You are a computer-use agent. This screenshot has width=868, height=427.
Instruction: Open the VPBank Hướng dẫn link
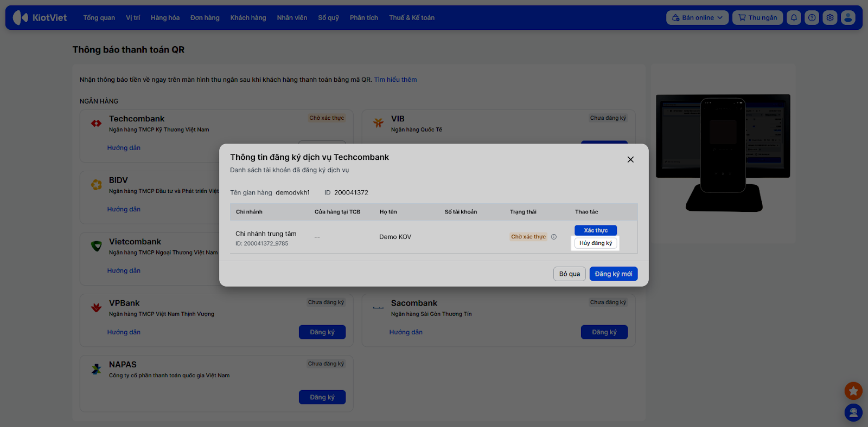click(x=124, y=332)
